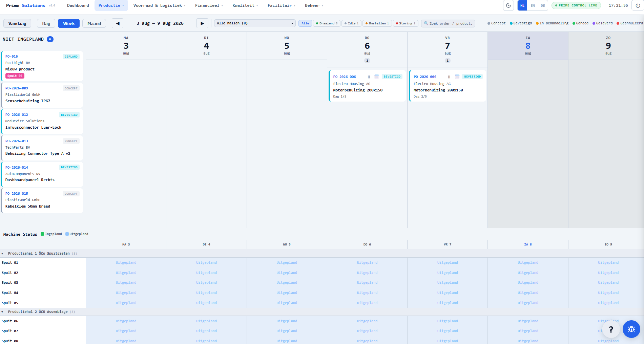Switch to Maand view
Image resolution: width=644 pixels, height=344 pixels.
94,23
